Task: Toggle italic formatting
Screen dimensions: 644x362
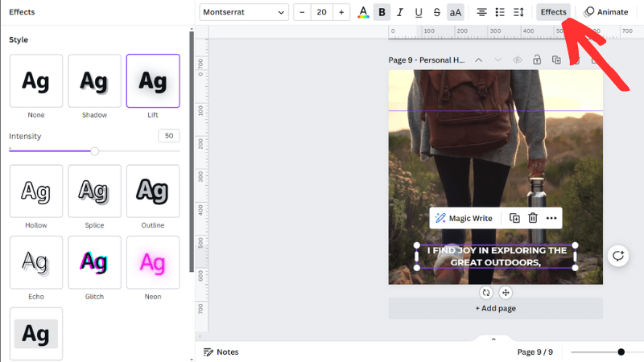Action: pyautogui.click(x=400, y=12)
